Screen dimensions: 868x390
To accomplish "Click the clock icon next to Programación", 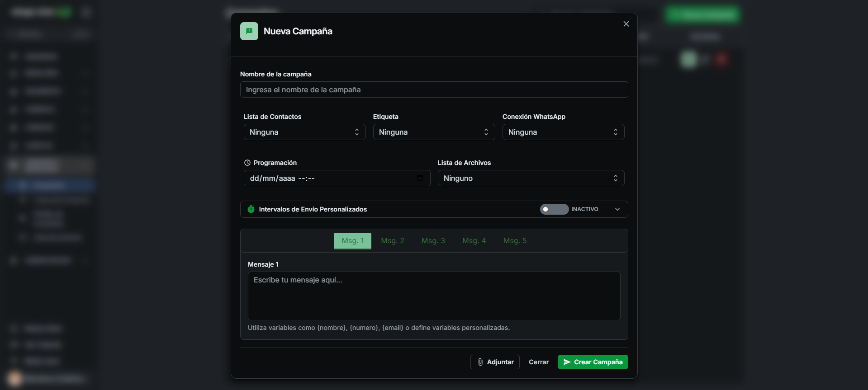I will coord(247,163).
